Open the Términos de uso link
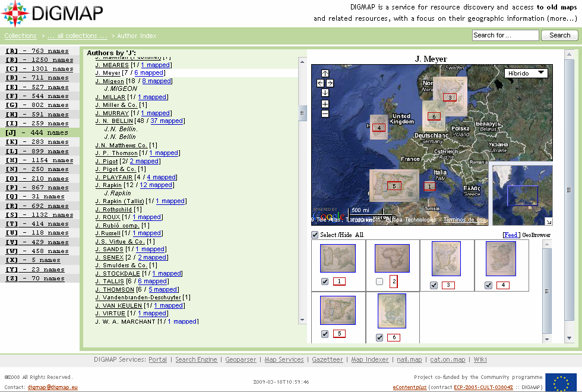Screen dimensions: 582x392 464,220
